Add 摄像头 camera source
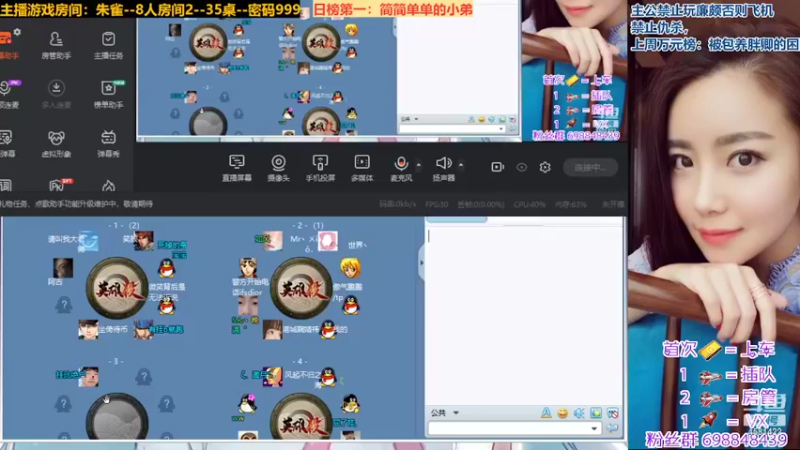Image resolution: width=800 pixels, height=450 pixels. coord(278,168)
